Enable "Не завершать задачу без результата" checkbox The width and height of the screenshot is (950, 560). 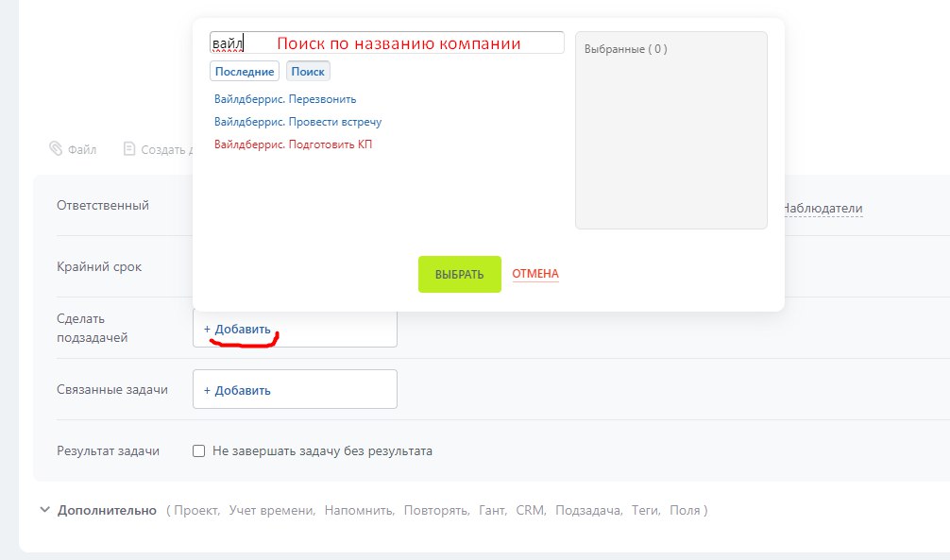198,450
